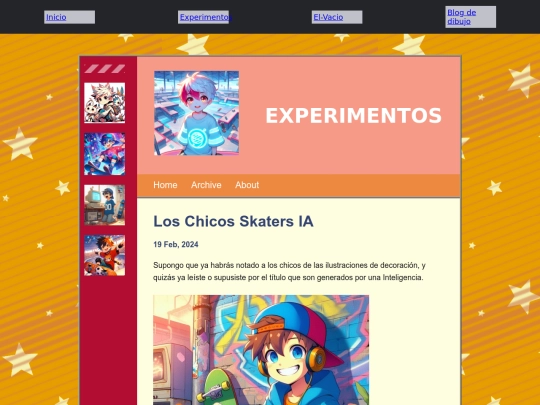The height and width of the screenshot is (405, 540).
Task: Click the pink-and-blue haired avatar image
Action: 196,113
